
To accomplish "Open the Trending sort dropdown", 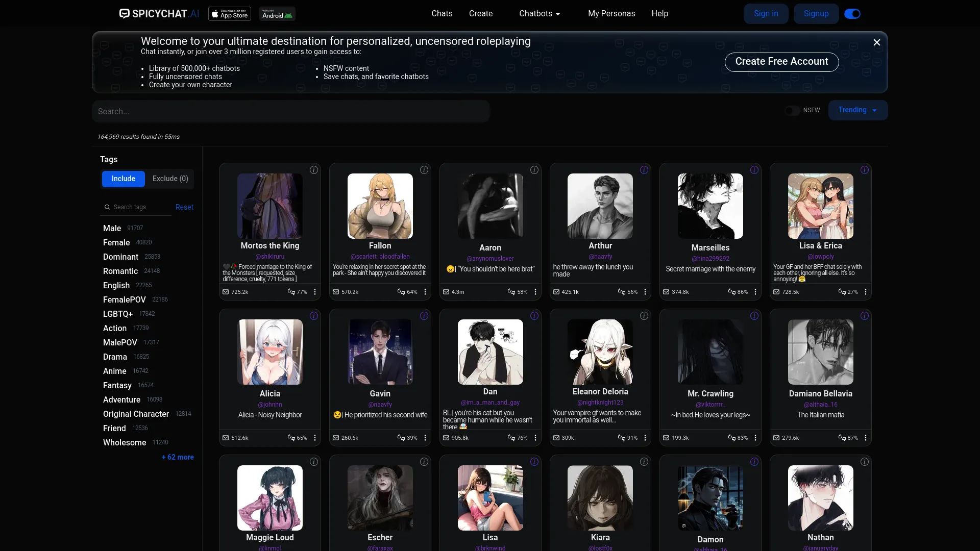I will (857, 110).
